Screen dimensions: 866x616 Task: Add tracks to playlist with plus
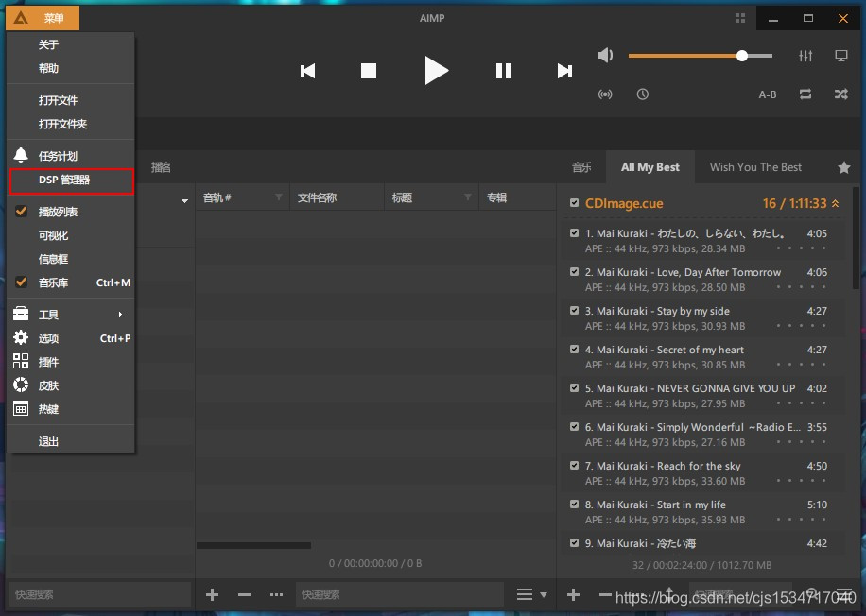573,594
